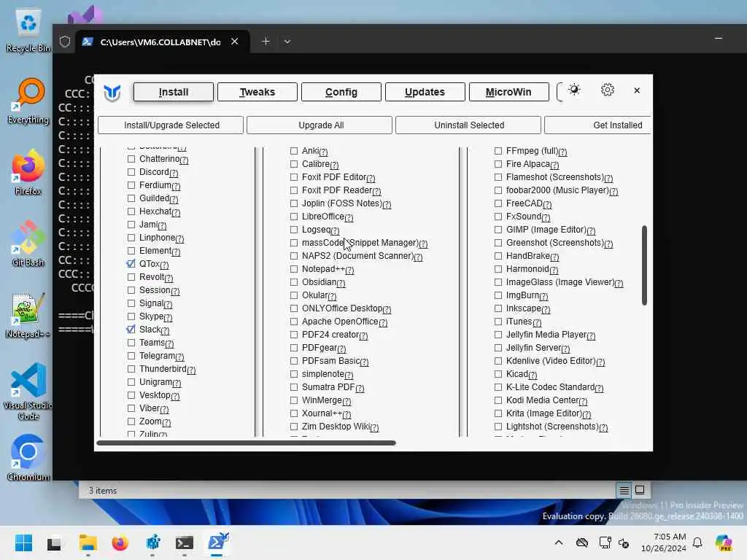Open info link (?) next to Inkscape
The width and height of the screenshot is (747, 560).
pyautogui.click(x=546, y=309)
